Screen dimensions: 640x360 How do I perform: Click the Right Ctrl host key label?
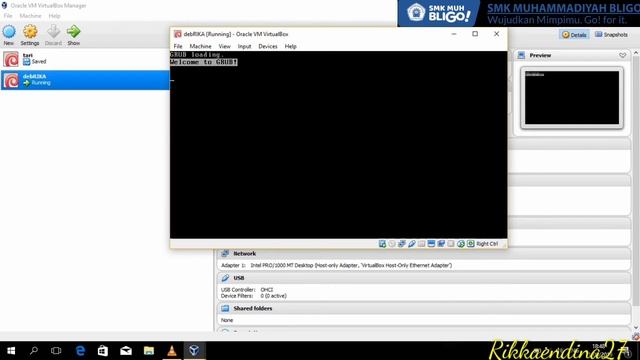(487, 244)
